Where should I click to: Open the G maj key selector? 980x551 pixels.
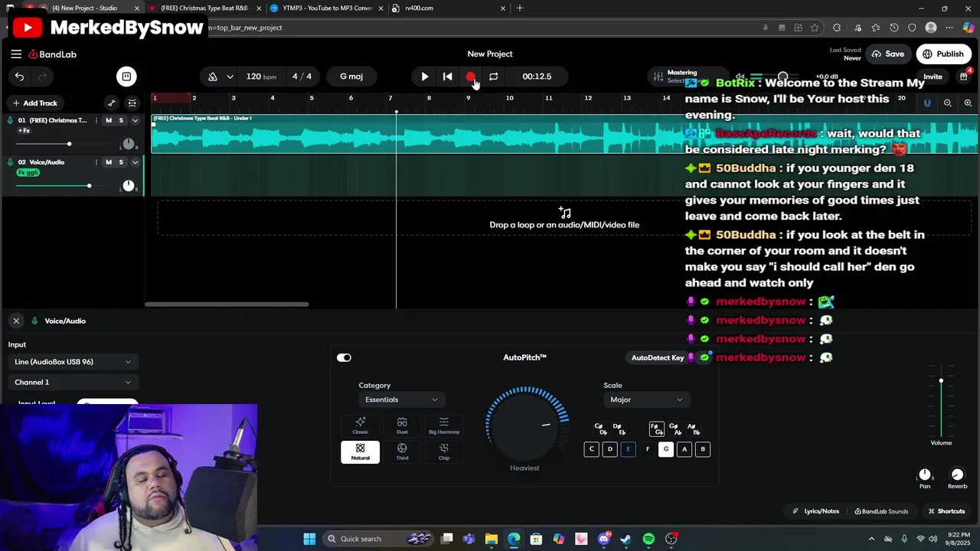(351, 77)
